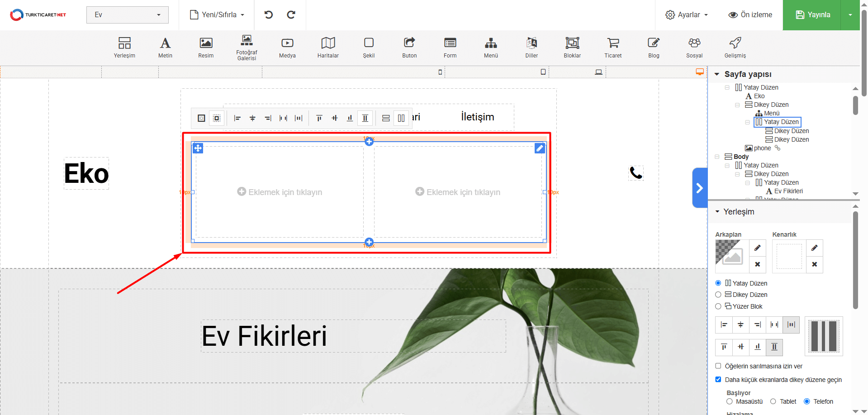This screenshot has width=868, height=415.
Task: Open the Fotoğraf Galerisi tool
Action: point(247,47)
